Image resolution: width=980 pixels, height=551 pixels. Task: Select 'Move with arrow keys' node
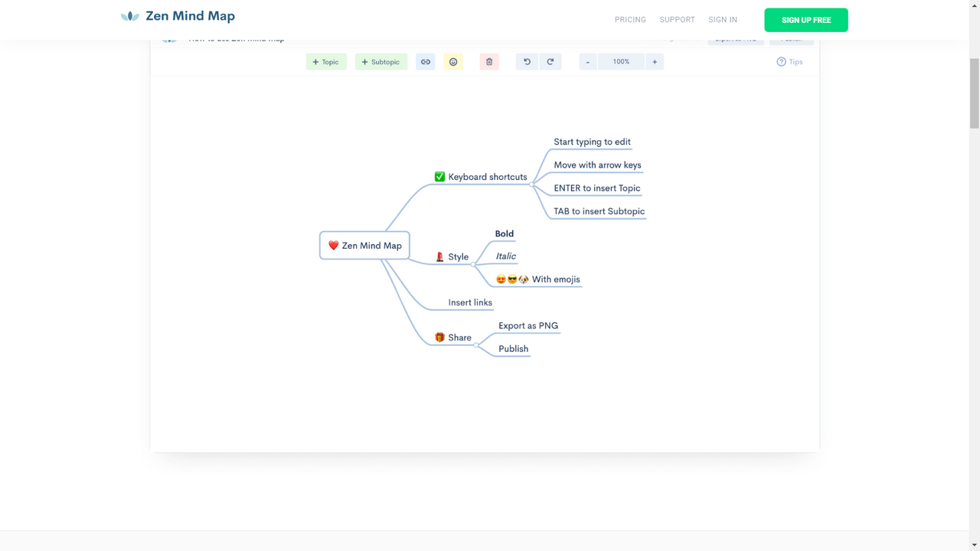[598, 165]
